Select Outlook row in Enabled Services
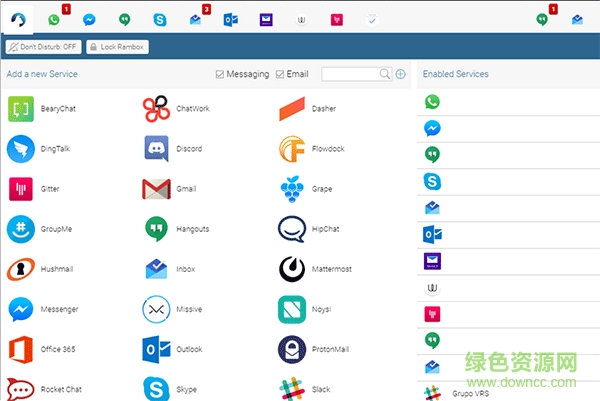Viewport: 600px width, 401px height. tap(509, 235)
